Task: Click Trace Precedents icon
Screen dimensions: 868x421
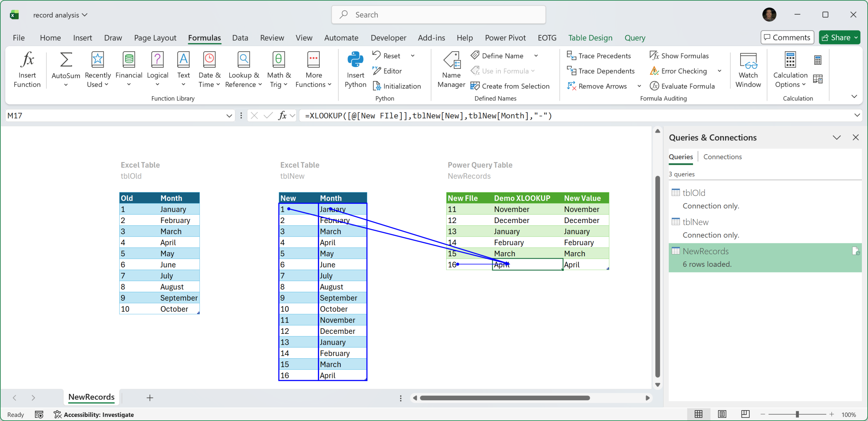Action: 571,56
